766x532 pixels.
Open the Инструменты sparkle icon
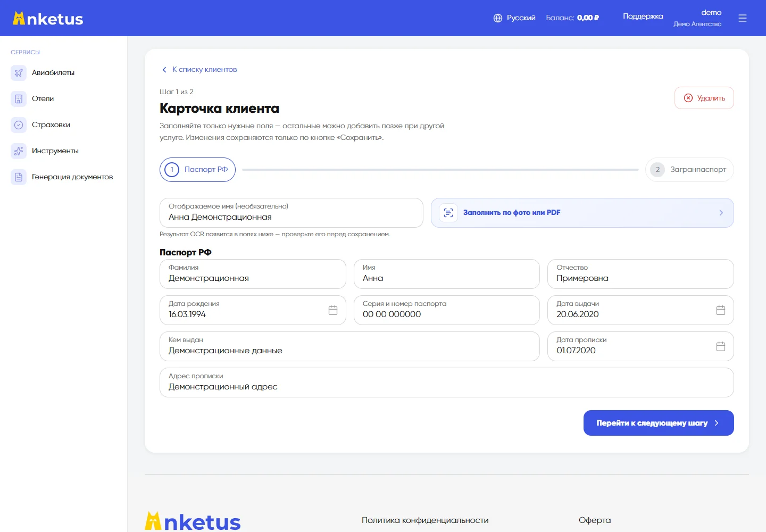pos(19,151)
